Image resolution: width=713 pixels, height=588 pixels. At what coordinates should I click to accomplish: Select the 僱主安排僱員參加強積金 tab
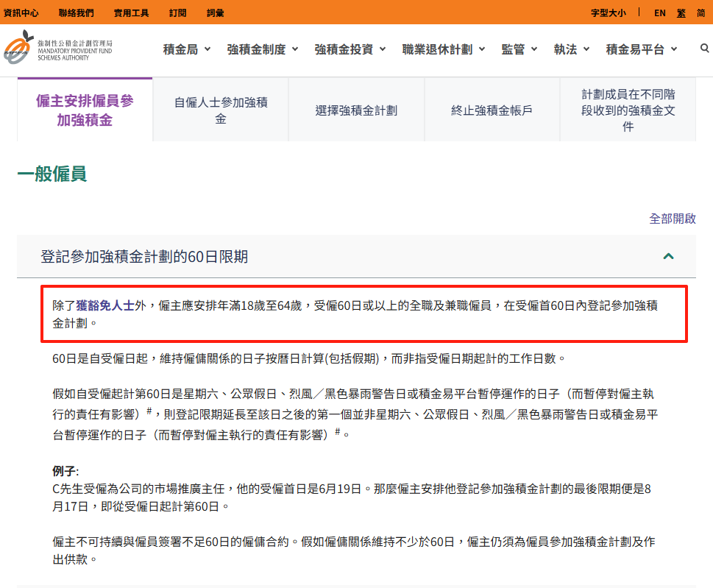tap(85, 110)
